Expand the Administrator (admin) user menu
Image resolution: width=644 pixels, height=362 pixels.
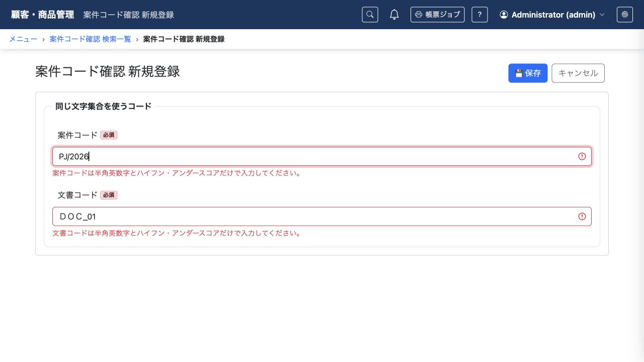click(x=552, y=15)
